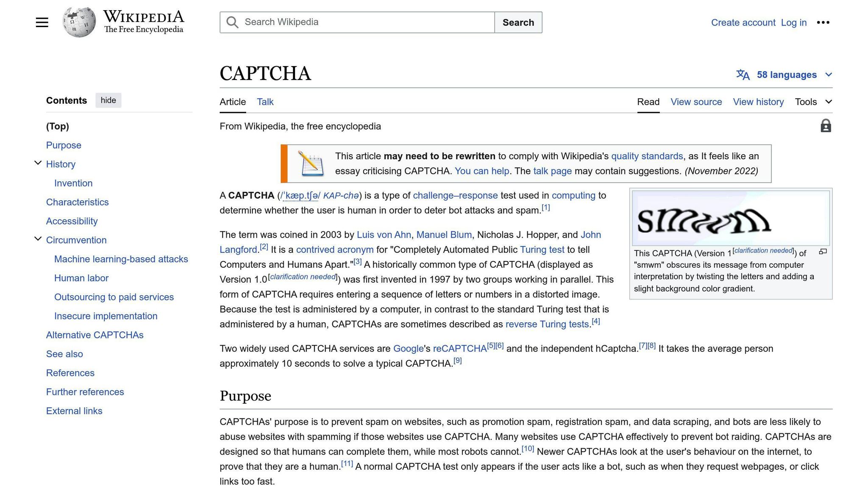Click the Search button

pyautogui.click(x=518, y=22)
